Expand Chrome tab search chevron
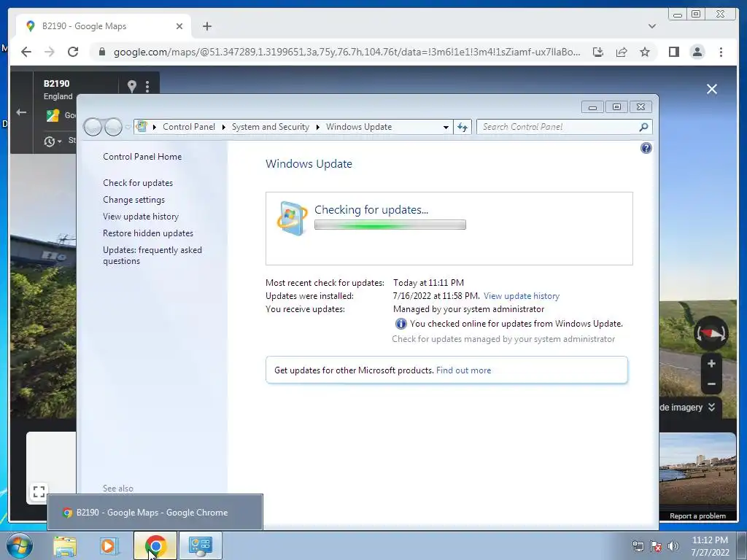Viewport: 747px width, 560px height. pyautogui.click(x=651, y=26)
